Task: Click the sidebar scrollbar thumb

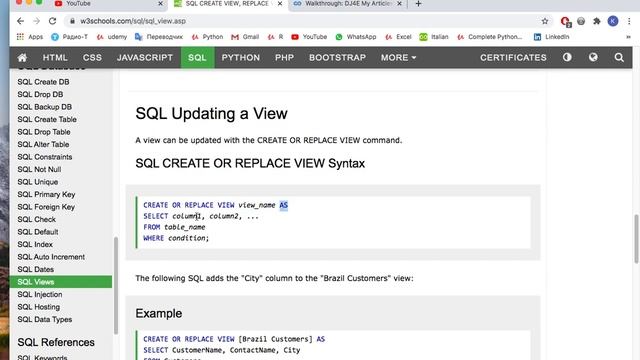Action: (116, 285)
